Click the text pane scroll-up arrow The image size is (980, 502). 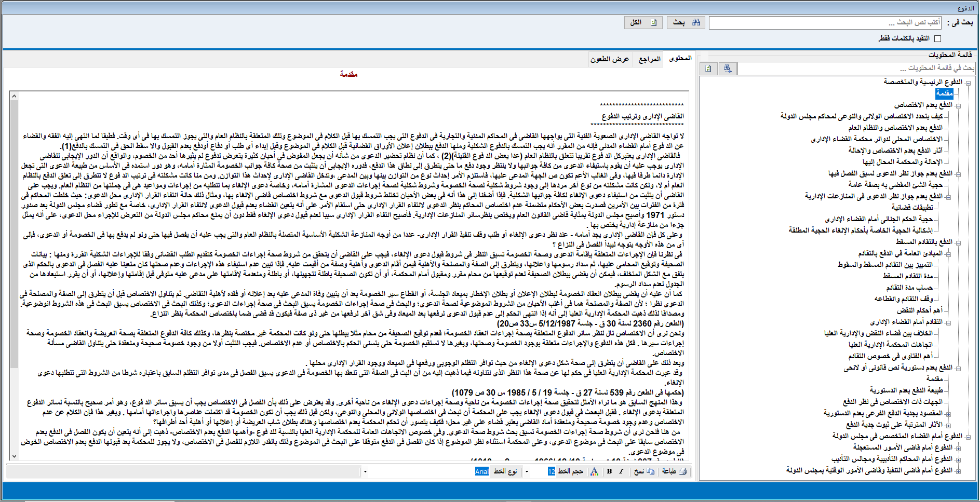pyautogui.click(x=14, y=96)
